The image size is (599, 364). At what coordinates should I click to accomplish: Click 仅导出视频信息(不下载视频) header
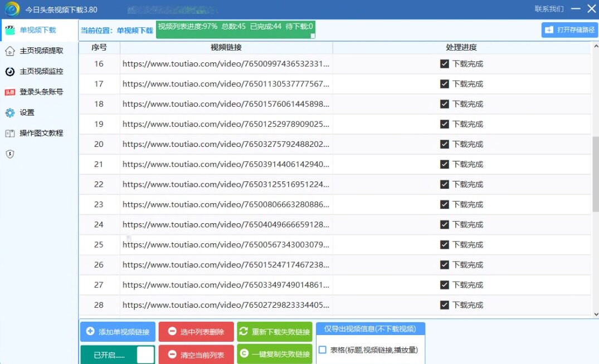click(x=370, y=329)
